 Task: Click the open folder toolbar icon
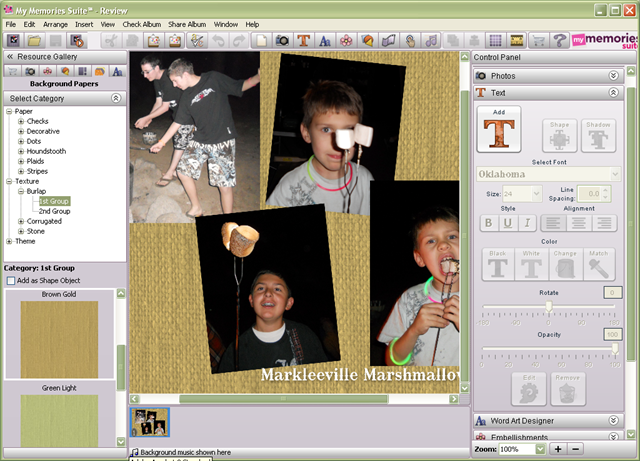click(x=34, y=40)
